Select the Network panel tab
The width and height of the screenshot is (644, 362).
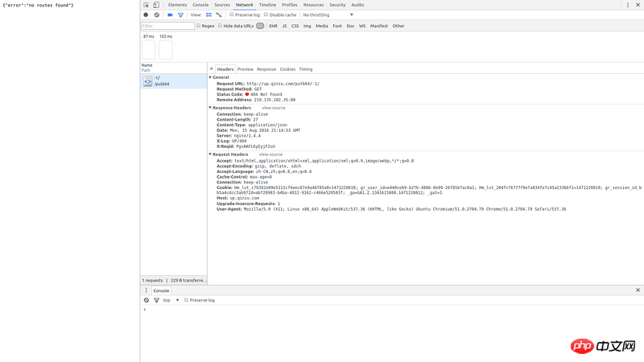point(245,5)
